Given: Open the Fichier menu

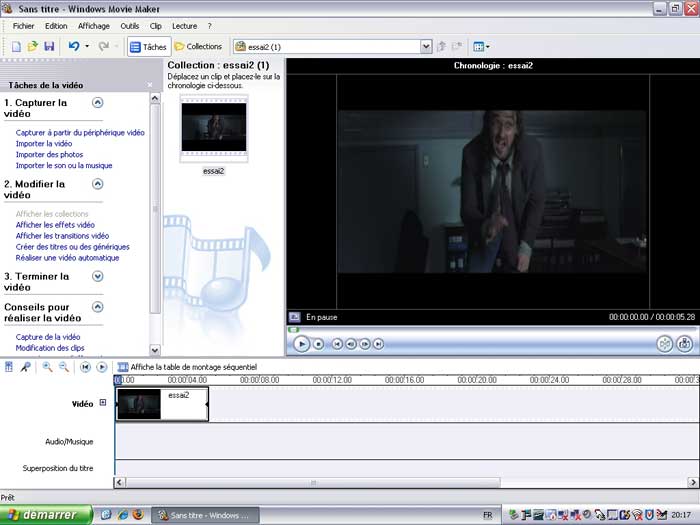Looking at the screenshot, I should pos(23,26).
